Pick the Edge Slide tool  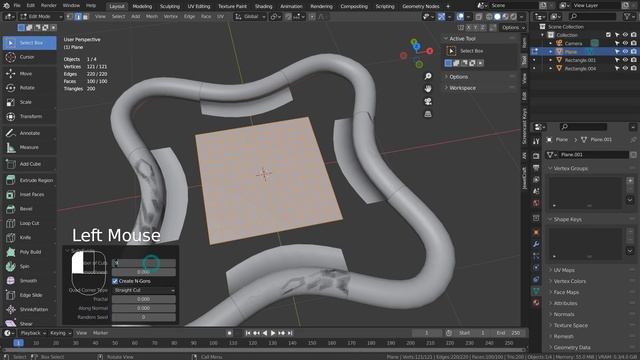tap(29, 295)
